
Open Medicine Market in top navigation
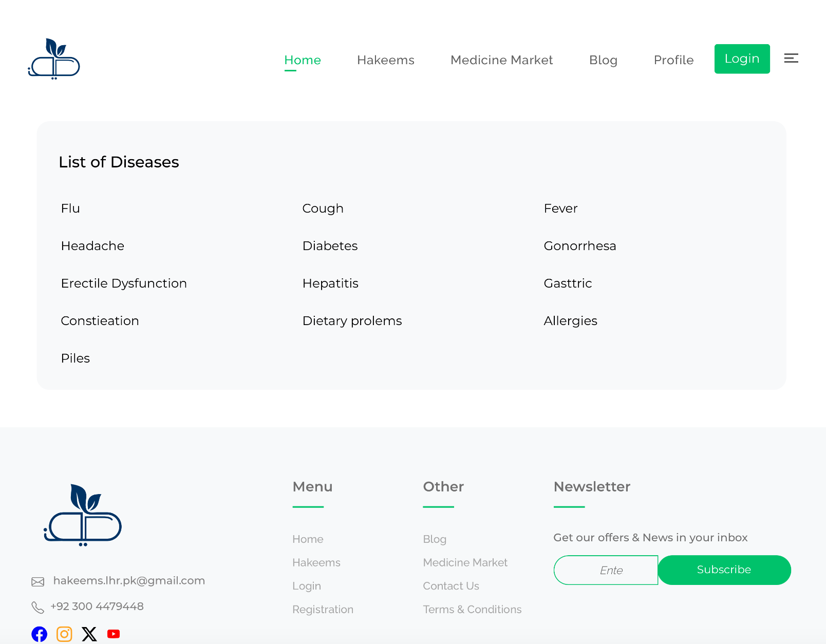501,60
